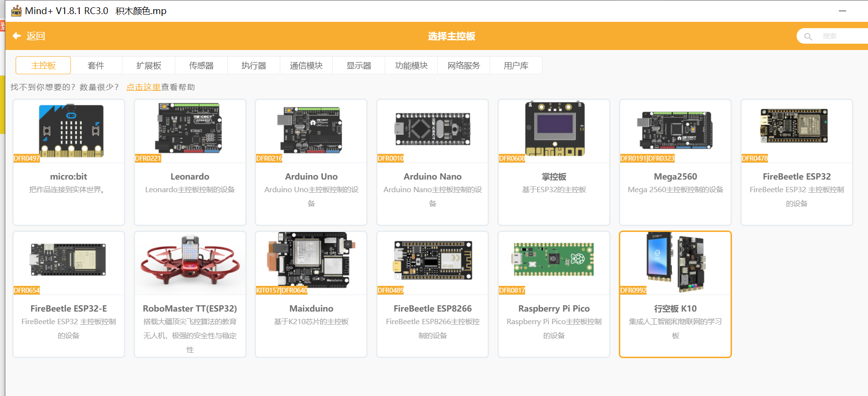This screenshot has height=396, width=868.
Task: Select the Mega2560 board title
Action: point(675,177)
